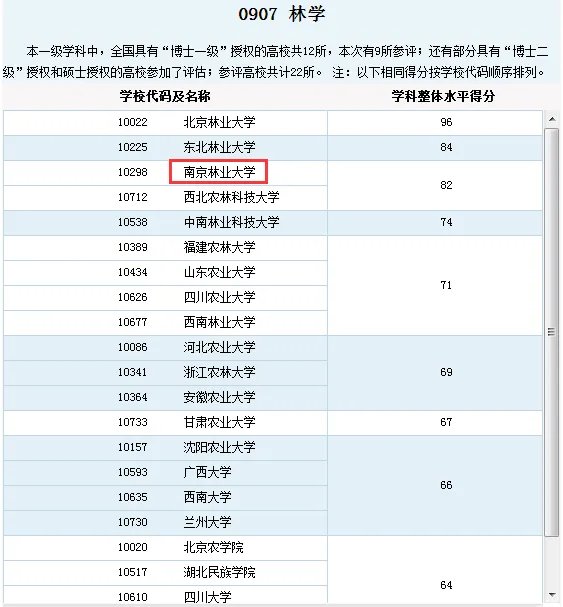Click 西北农林科技大学 entry
Viewport: 563px width, 607px height.
coord(232,197)
